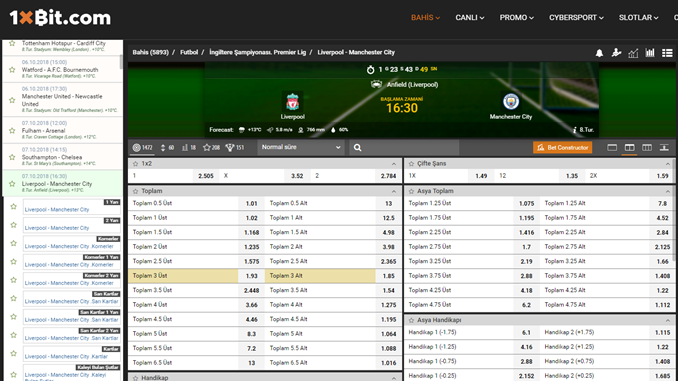Screen dimensions: 678x381
Task: Pick draw odds 3.52
Action: click(297, 176)
